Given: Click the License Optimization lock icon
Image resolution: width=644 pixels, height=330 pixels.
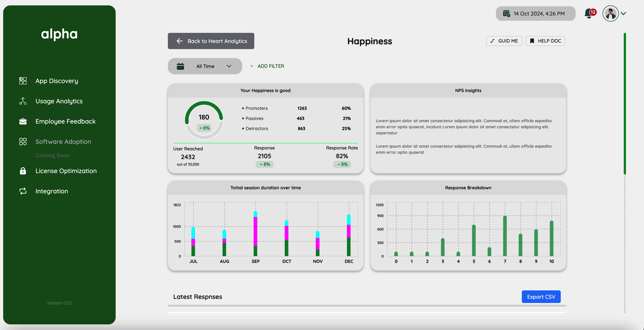Looking at the screenshot, I should click(x=23, y=171).
